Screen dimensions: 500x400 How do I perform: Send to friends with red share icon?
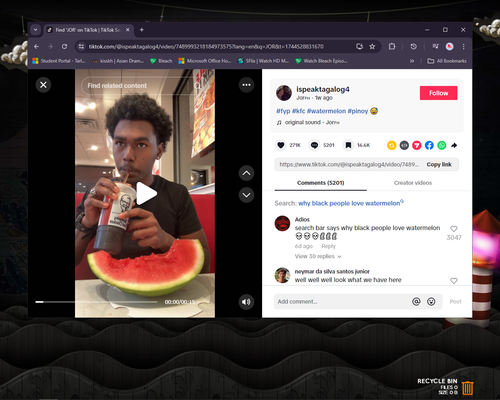click(x=417, y=145)
